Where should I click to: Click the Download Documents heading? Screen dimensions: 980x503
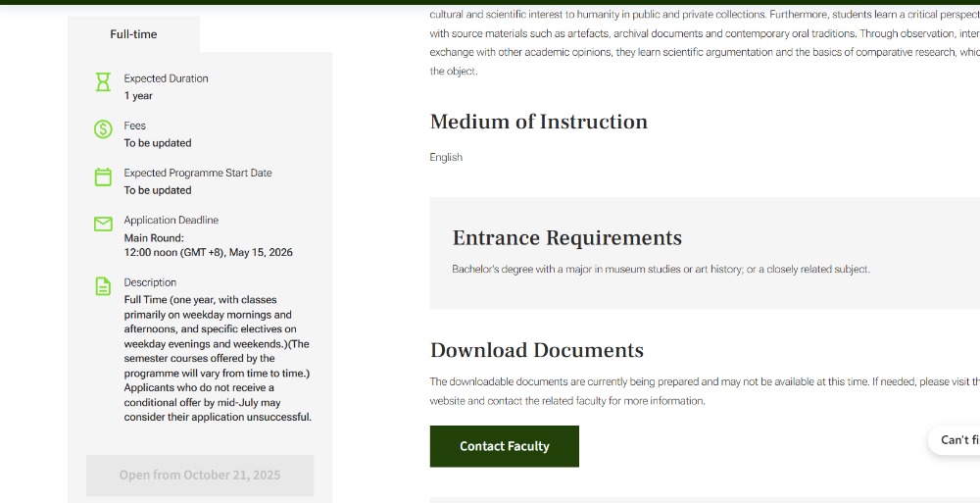[536, 351]
